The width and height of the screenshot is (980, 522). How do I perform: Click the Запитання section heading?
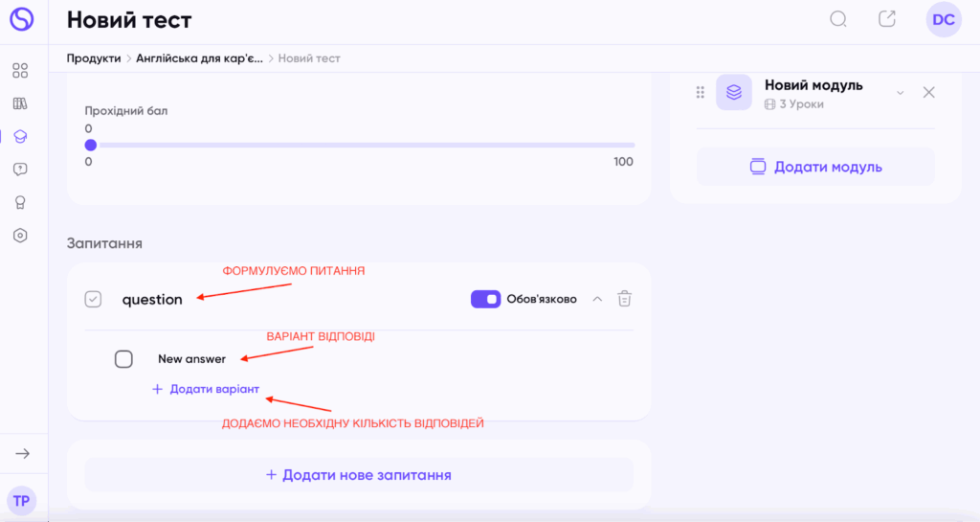(x=104, y=243)
